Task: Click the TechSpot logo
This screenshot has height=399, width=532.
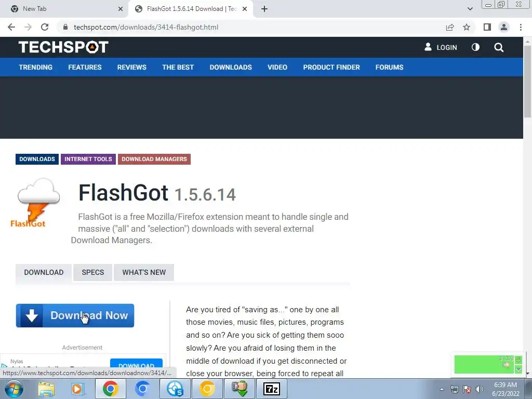Action: [x=63, y=47]
